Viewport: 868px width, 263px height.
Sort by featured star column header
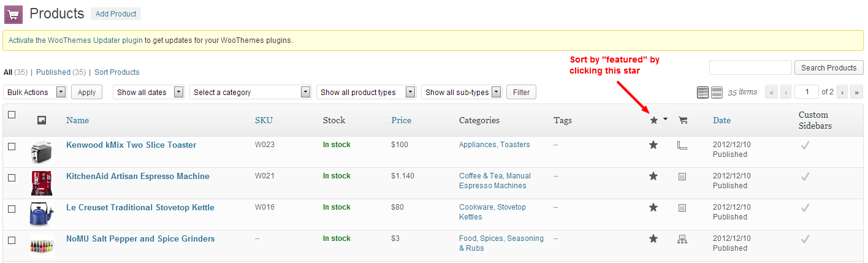click(654, 120)
